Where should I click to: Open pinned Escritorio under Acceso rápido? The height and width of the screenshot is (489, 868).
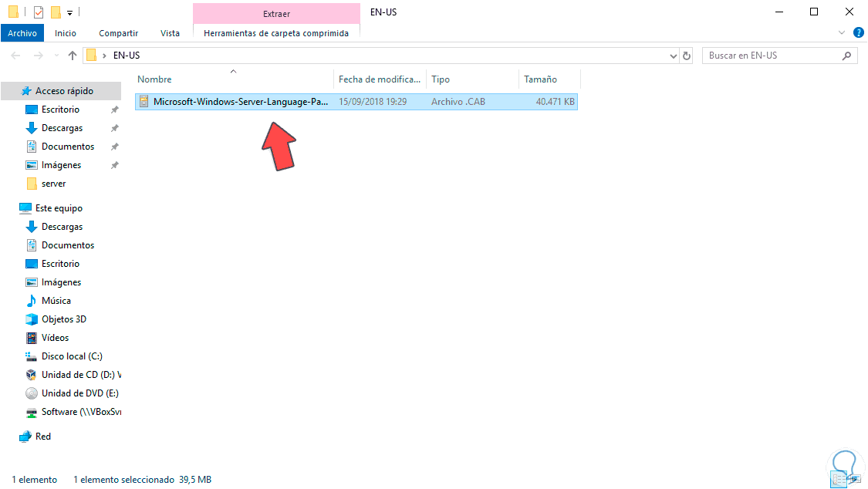60,110
